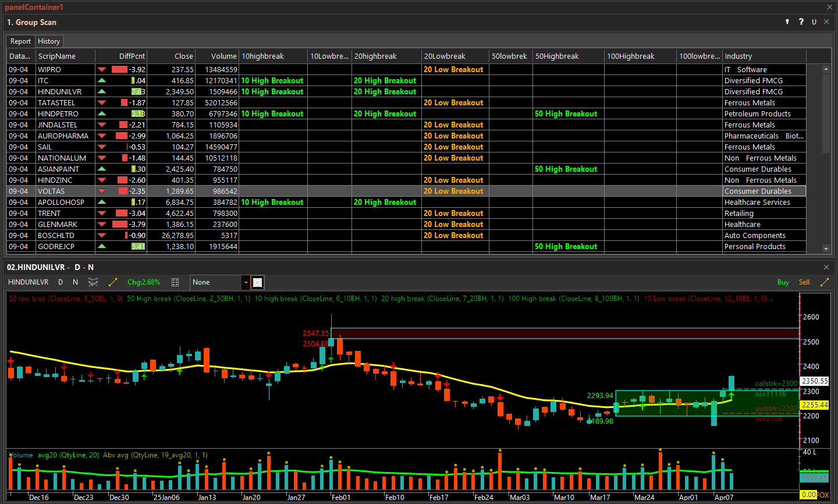Toggle the N session button on chart toolbar
This screenshot has height=504, width=838.
(75, 282)
